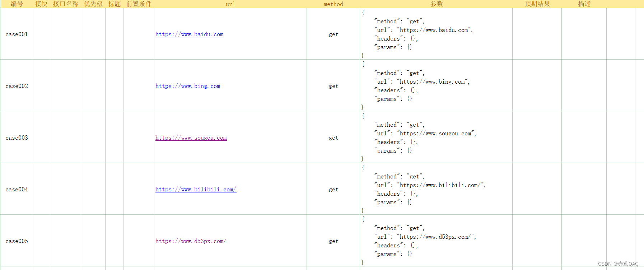
Task: Open the https://www.baidu.com hyperlink
Action: click(x=189, y=34)
